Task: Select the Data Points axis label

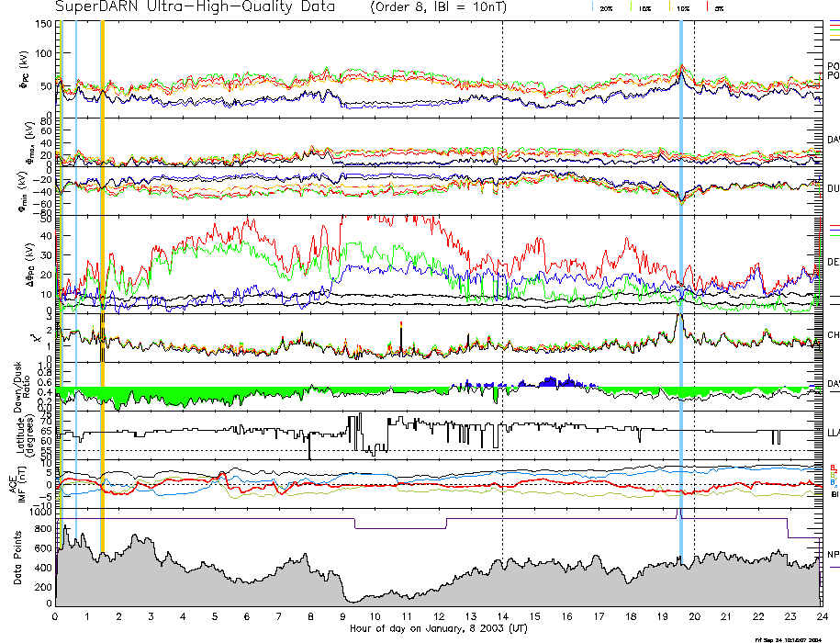Action: pyautogui.click(x=17, y=560)
